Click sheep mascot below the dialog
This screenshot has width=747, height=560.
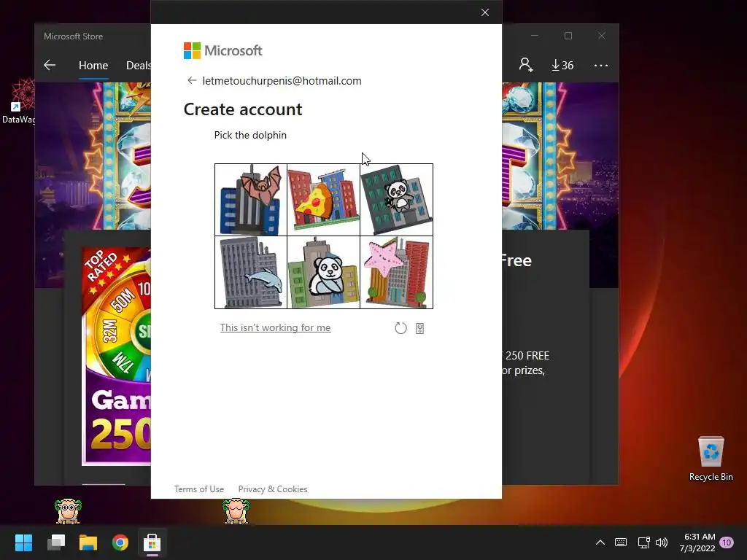tap(236, 511)
